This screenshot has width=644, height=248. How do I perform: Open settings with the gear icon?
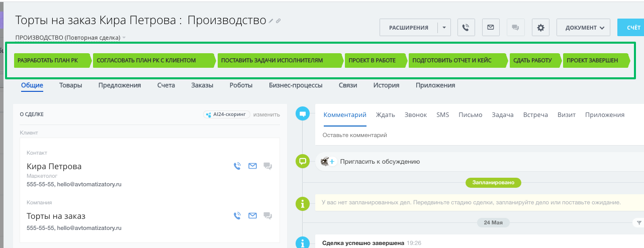(x=541, y=28)
